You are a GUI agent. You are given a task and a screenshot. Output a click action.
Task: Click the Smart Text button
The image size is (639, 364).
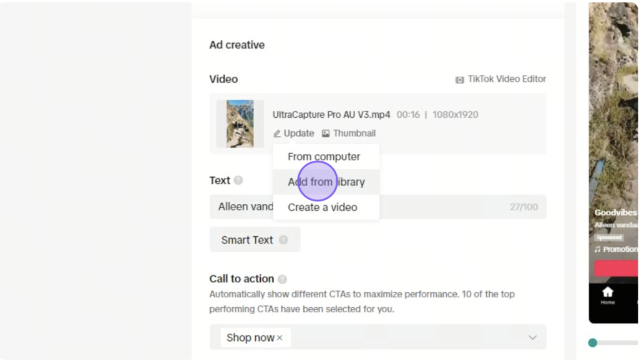(255, 240)
